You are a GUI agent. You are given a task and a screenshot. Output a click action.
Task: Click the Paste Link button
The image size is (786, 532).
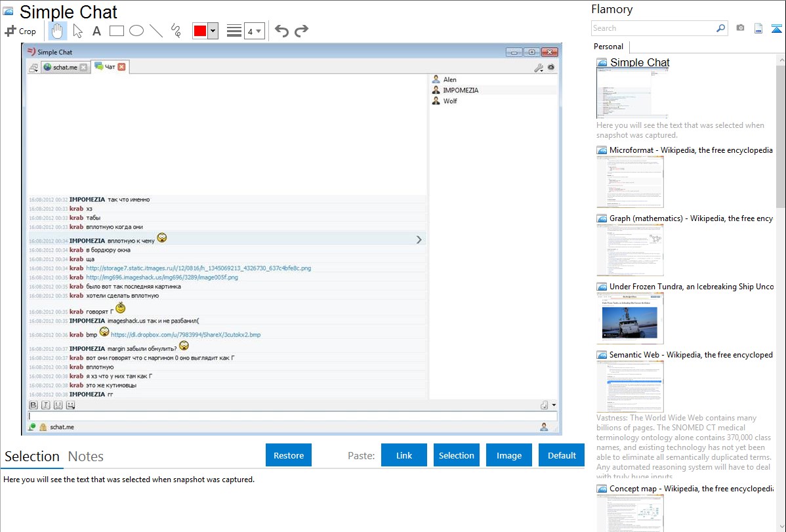click(404, 455)
